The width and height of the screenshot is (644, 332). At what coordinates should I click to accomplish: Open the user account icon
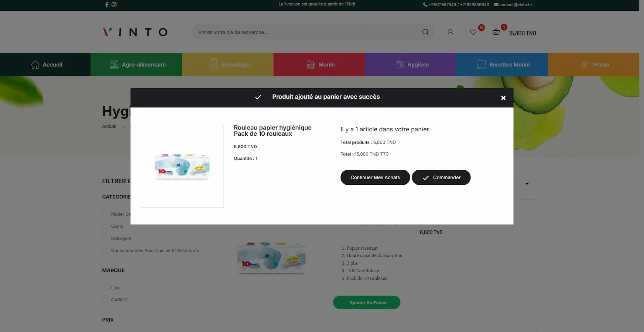[x=450, y=32]
